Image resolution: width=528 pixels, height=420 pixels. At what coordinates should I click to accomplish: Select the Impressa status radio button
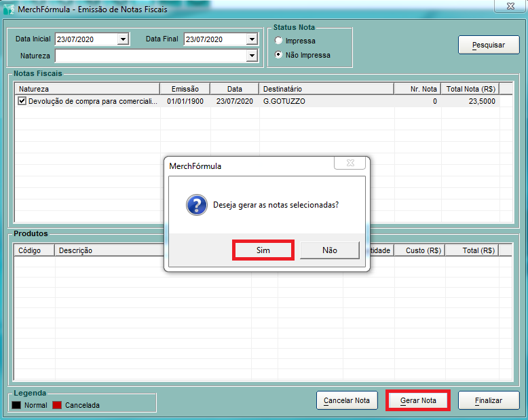(278, 41)
